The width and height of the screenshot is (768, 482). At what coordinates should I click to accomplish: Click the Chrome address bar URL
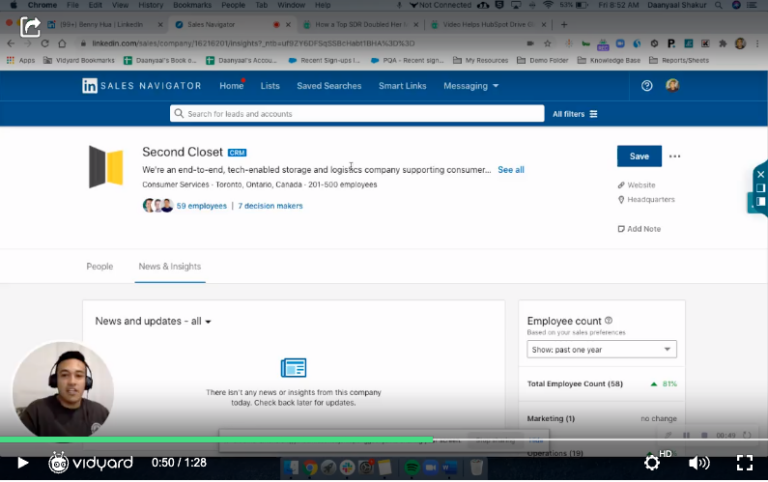pyautogui.click(x=253, y=43)
